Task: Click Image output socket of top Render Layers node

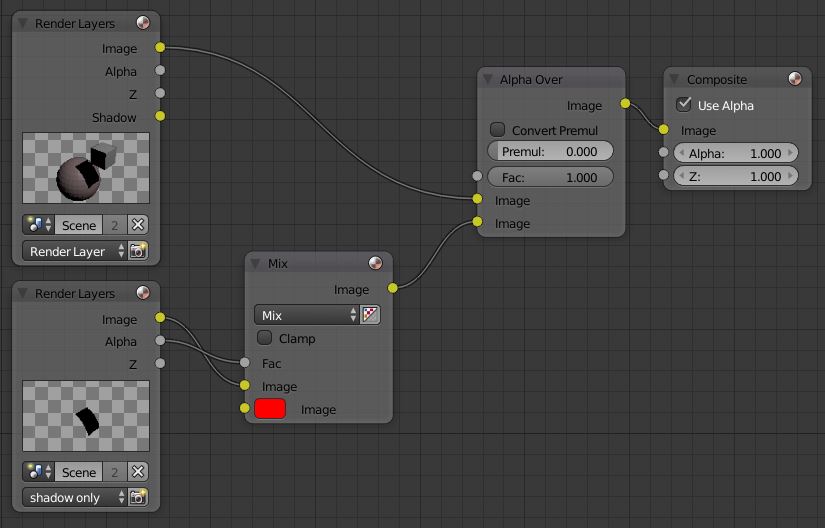Action: (x=160, y=47)
